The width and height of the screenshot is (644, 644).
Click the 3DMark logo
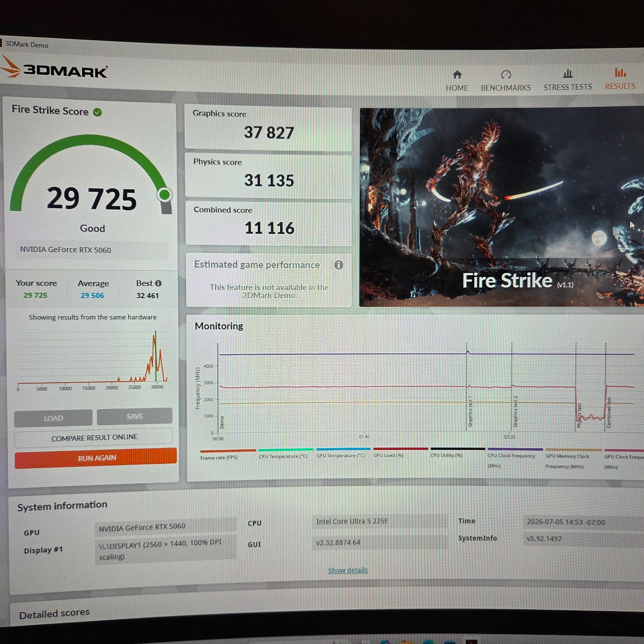coord(54,68)
